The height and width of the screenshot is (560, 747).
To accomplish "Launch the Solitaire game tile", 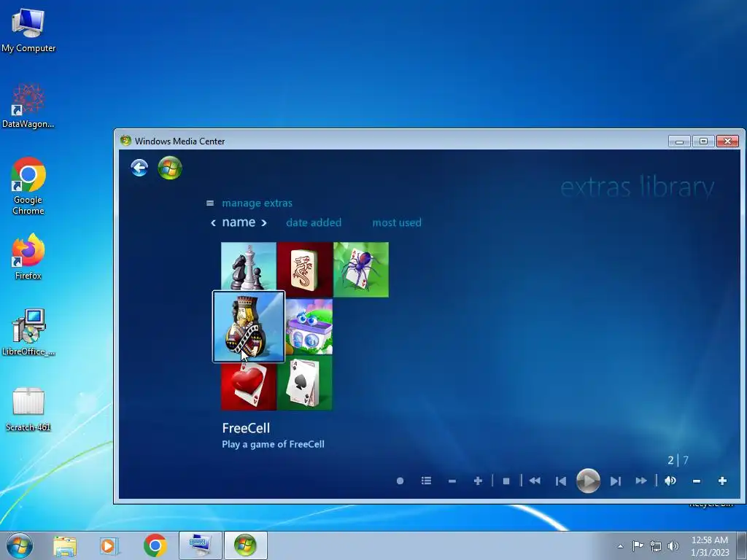I will pyautogui.click(x=305, y=383).
